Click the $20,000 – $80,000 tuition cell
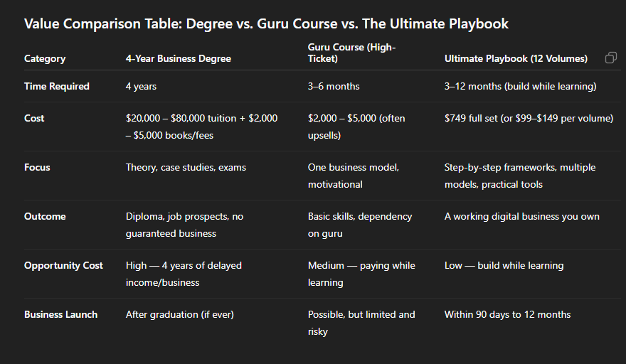Image resolution: width=626 pixels, height=364 pixels. 201,127
